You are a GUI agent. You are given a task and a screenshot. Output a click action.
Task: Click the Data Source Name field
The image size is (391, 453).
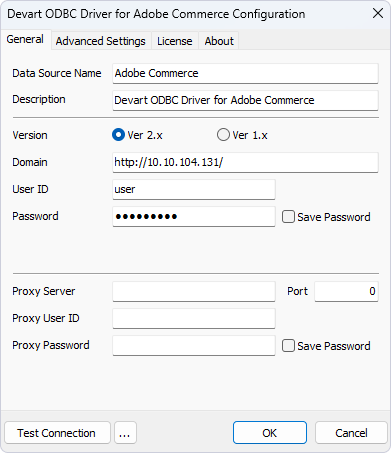tap(245, 73)
